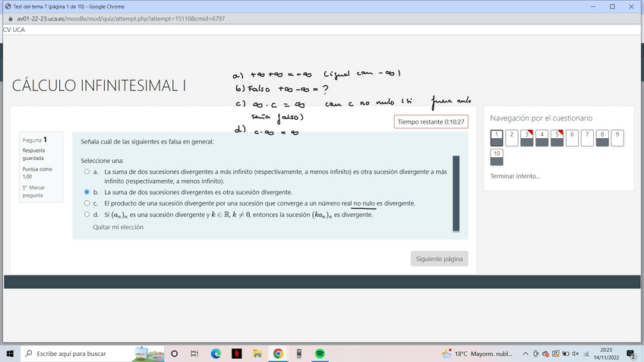Launch Spotify from the taskbar
Screen dimensions: 644x362
320,354
